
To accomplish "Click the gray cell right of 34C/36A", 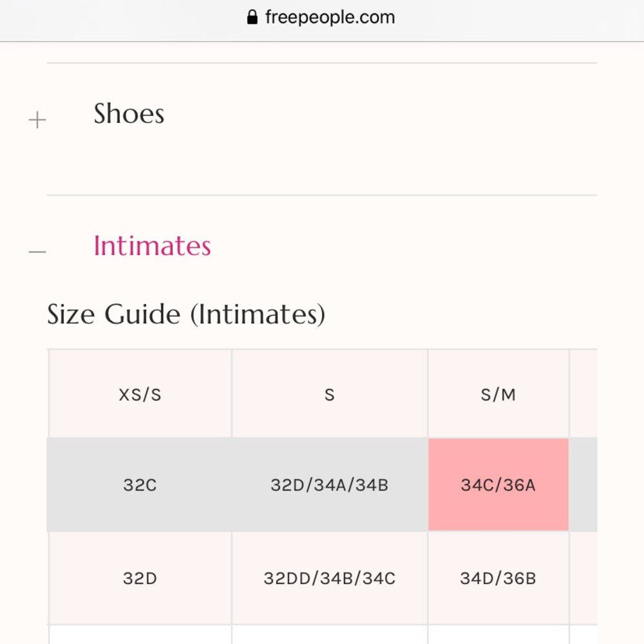I will point(584,485).
